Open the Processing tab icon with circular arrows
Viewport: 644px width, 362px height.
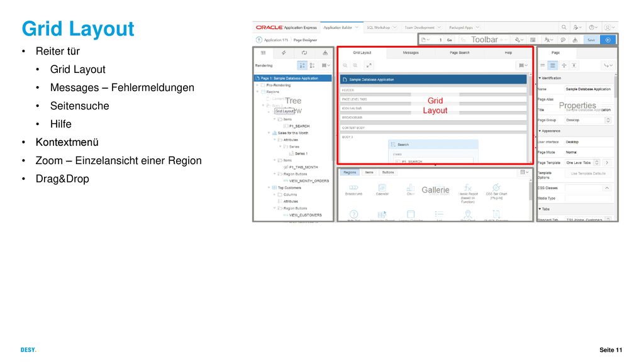pyautogui.click(x=304, y=53)
